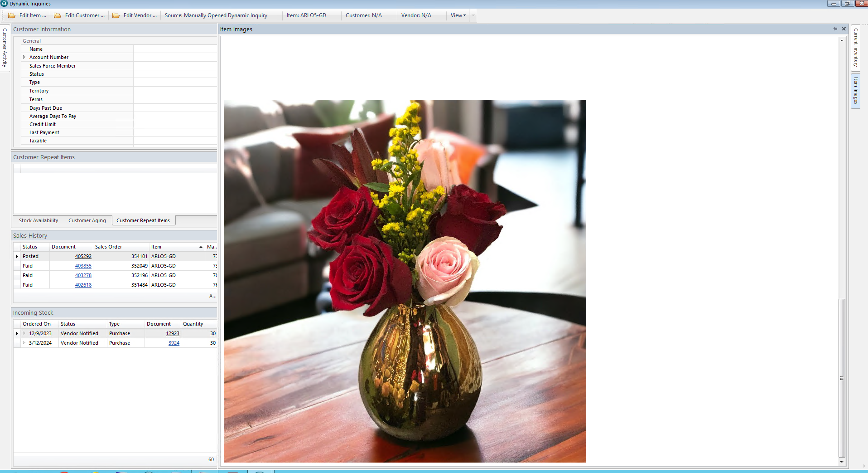
Task: Switch to the Stock Availability tab
Action: tap(39, 220)
